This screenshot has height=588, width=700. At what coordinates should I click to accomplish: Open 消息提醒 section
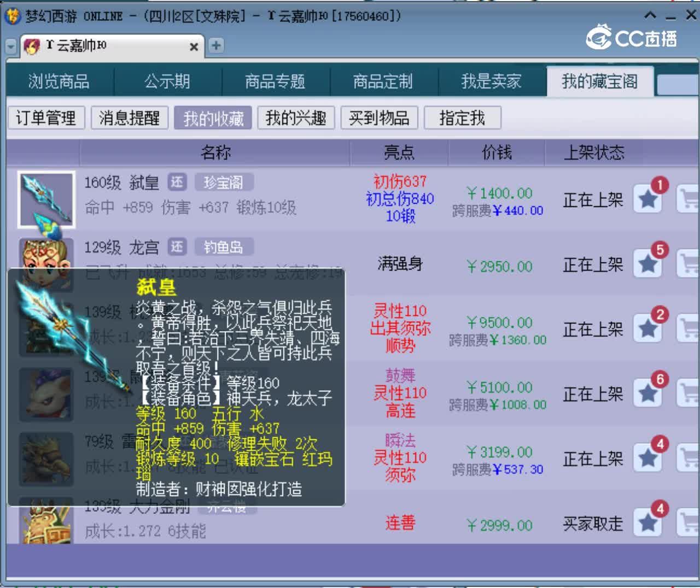[130, 117]
